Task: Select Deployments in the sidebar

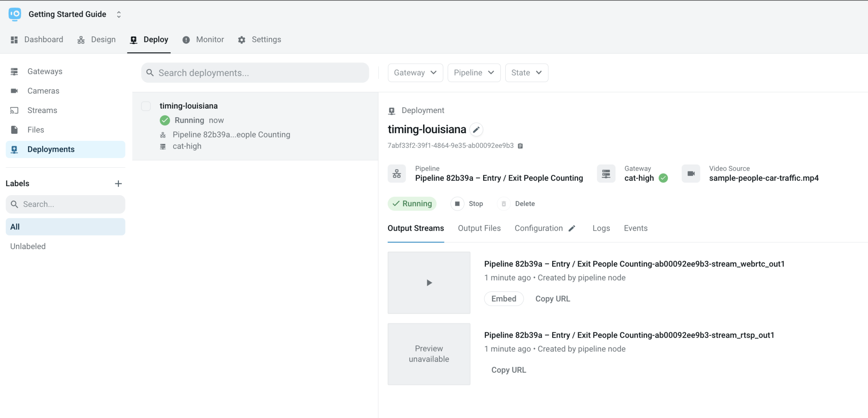Action: 65,149
